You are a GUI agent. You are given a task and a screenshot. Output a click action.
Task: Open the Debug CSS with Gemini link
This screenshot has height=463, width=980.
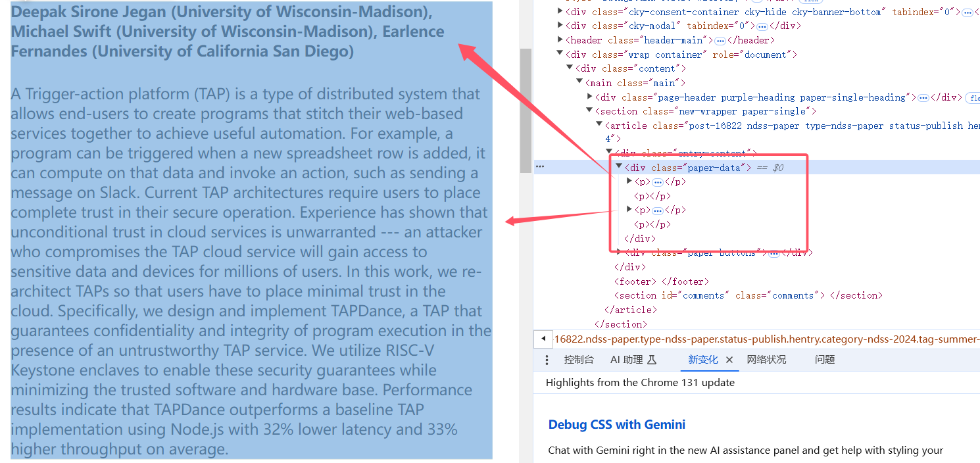tap(616, 425)
